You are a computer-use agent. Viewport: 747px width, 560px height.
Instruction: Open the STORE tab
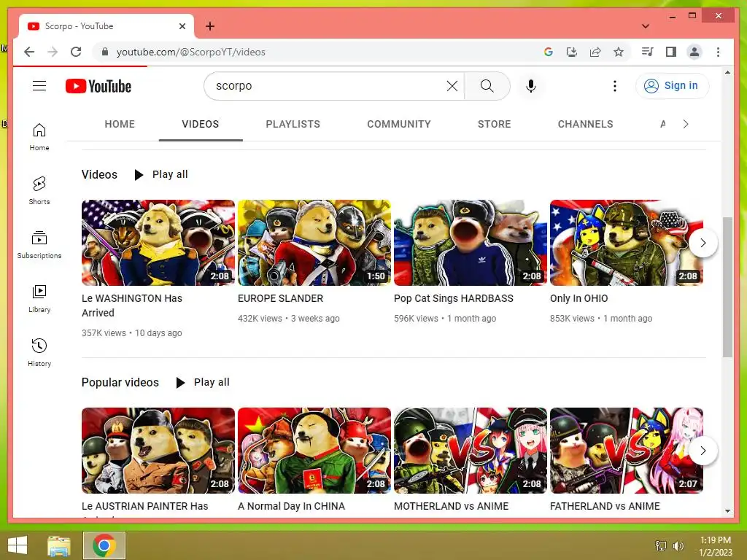click(494, 124)
